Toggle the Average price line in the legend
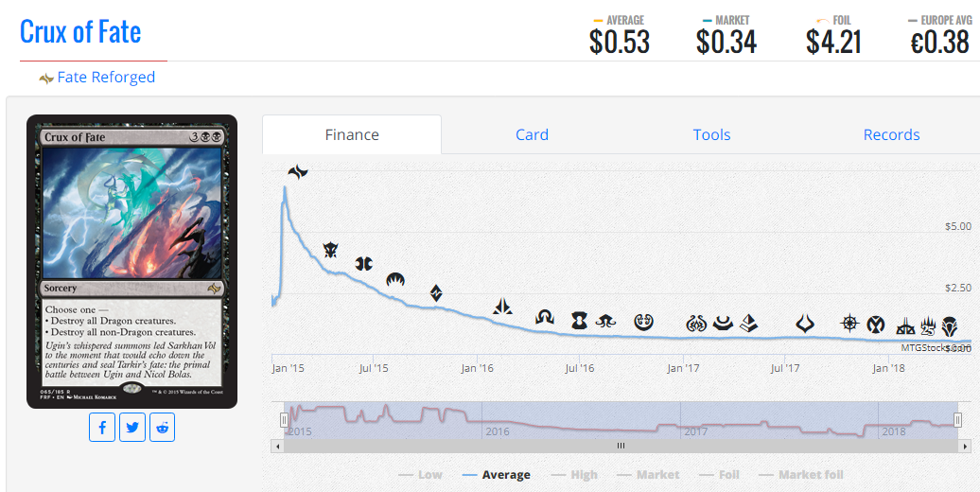Screen dimensions: 980x492 click(x=496, y=475)
